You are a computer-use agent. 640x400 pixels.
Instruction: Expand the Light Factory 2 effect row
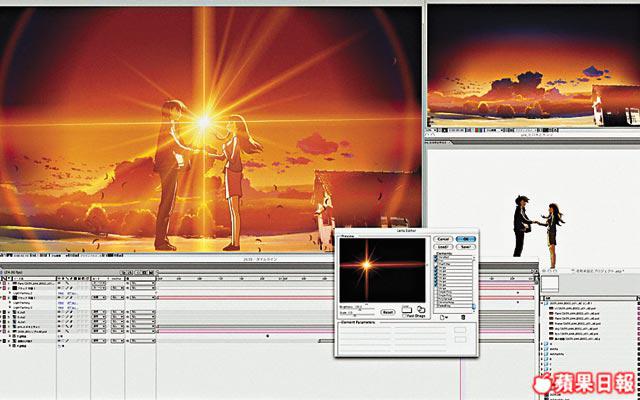(10, 293)
